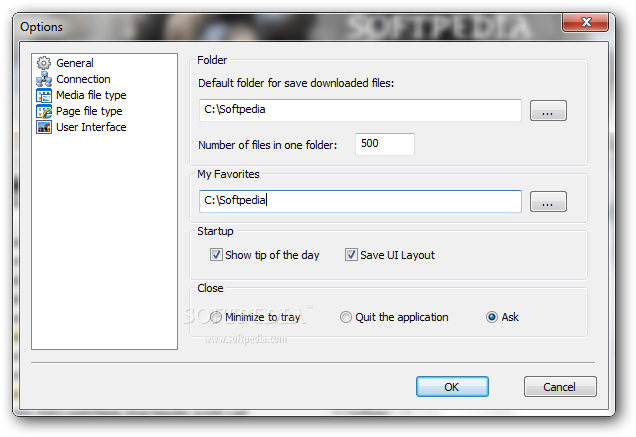Cancel the Options dialog
This screenshot has width=636, height=437.
559,387
